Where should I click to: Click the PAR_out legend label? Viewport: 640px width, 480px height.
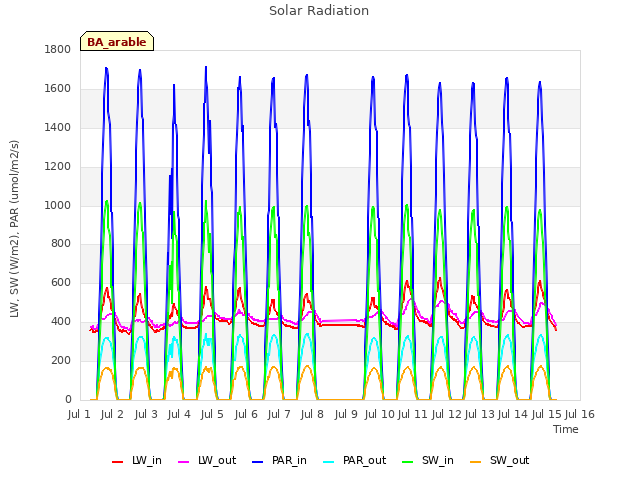click(x=364, y=460)
